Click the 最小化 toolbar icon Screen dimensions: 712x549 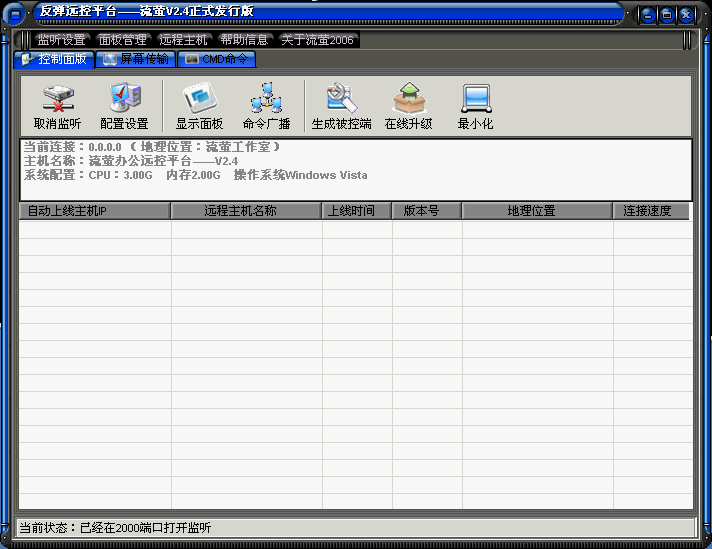475,106
